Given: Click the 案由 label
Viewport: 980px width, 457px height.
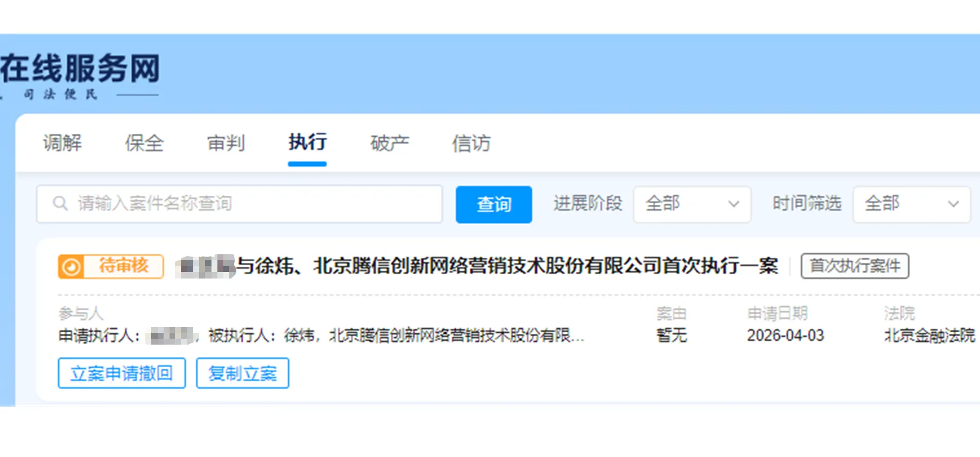Looking at the screenshot, I should 671,313.
